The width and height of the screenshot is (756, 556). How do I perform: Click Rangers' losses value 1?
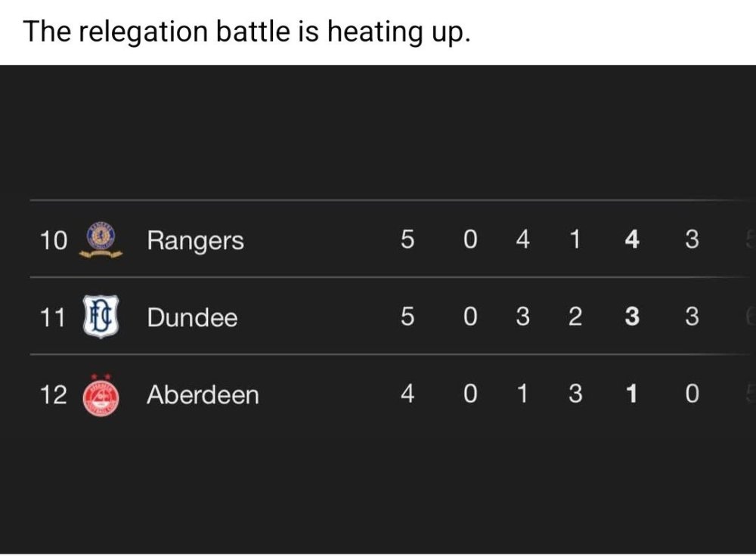pos(575,240)
